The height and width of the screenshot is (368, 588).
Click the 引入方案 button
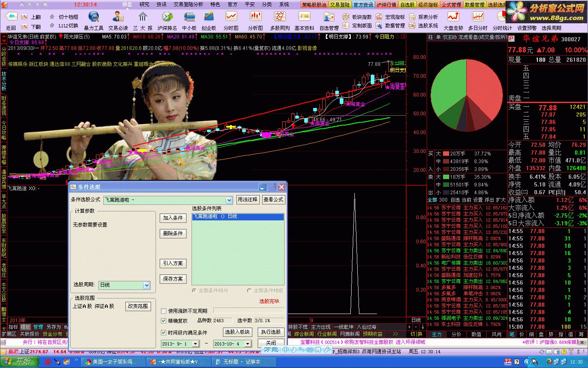[173, 263]
